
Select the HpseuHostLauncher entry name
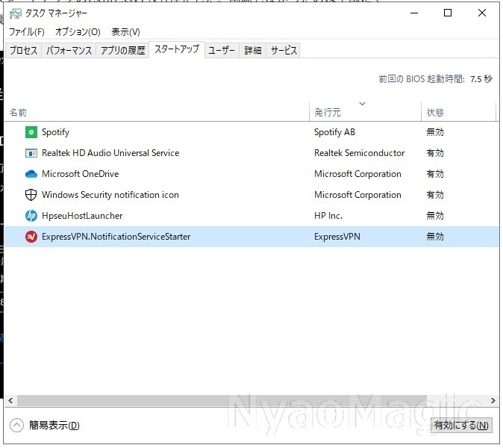tap(82, 216)
